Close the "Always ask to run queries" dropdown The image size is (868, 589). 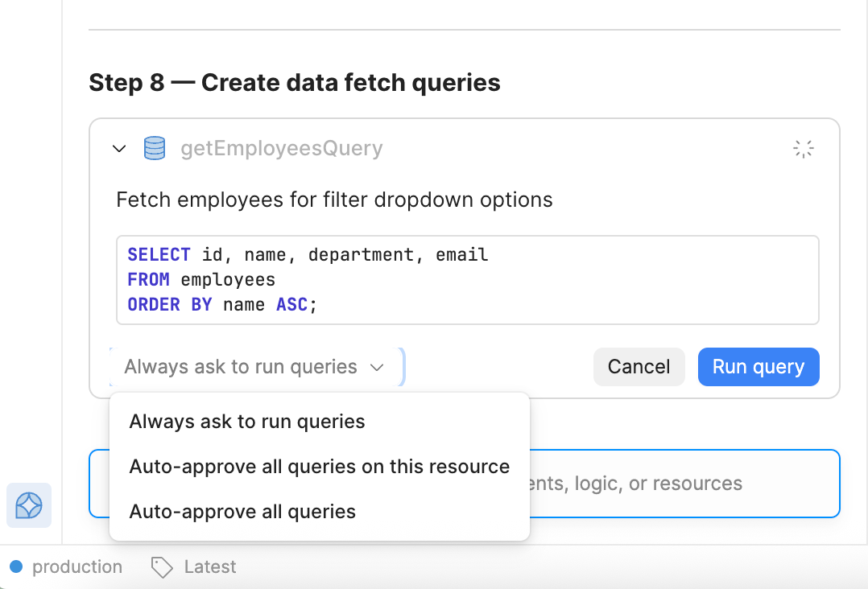click(x=256, y=367)
